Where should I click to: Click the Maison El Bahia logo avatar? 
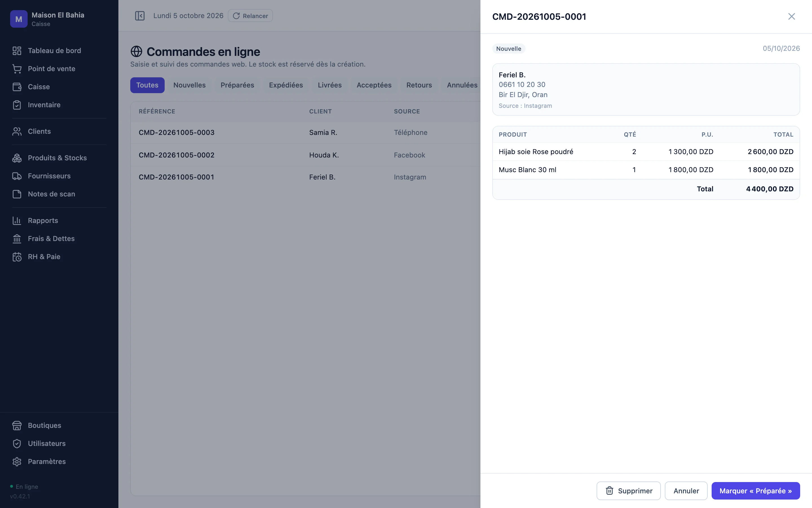pos(19,19)
